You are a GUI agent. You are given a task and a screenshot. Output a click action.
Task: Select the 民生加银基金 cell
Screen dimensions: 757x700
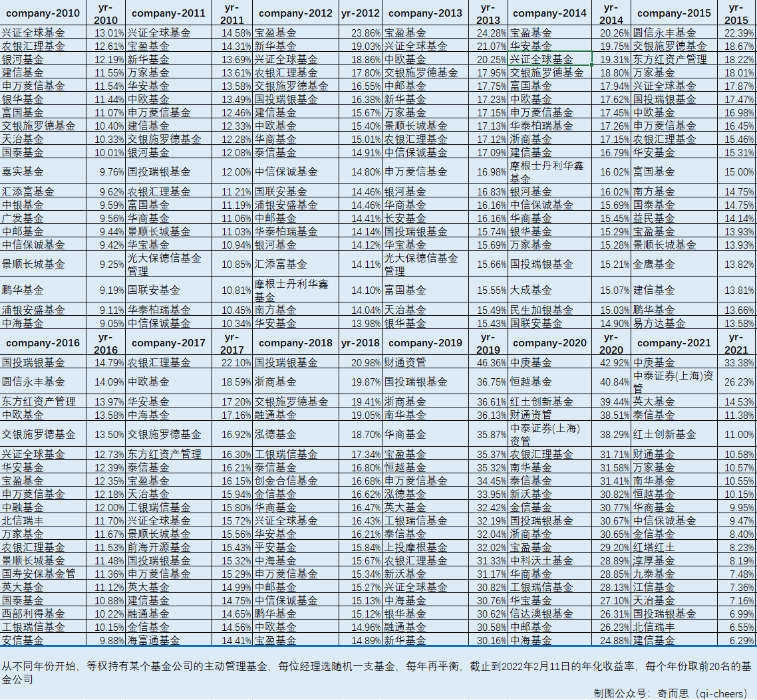[550, 310]
